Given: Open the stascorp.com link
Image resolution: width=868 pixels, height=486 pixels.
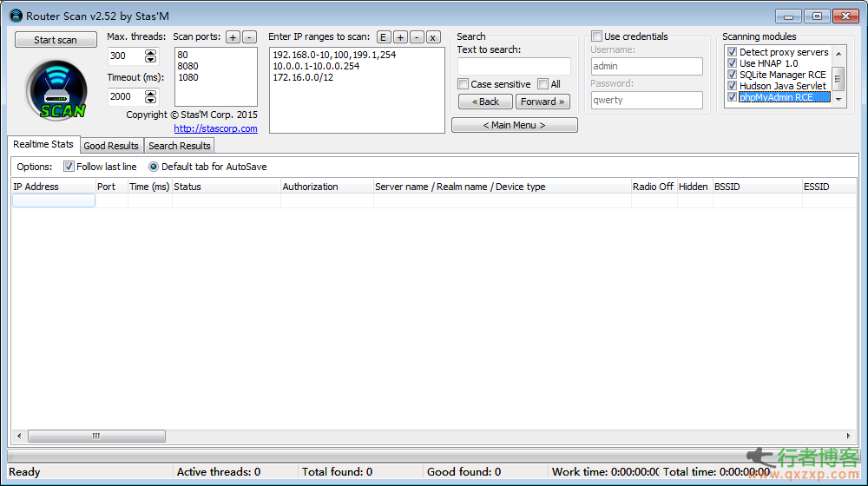Looking at the screenshot, I should [x=215, y=128].
